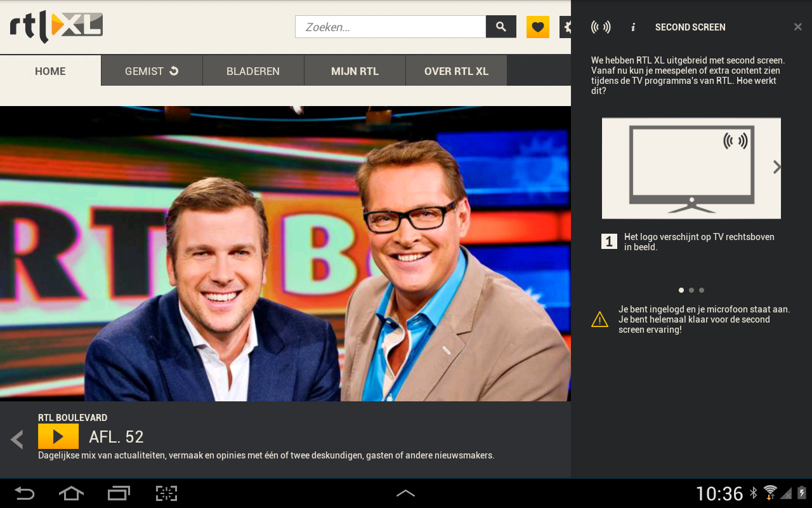Tap the Android home button
Screen dimensions: 812x508
pos(71,493)
